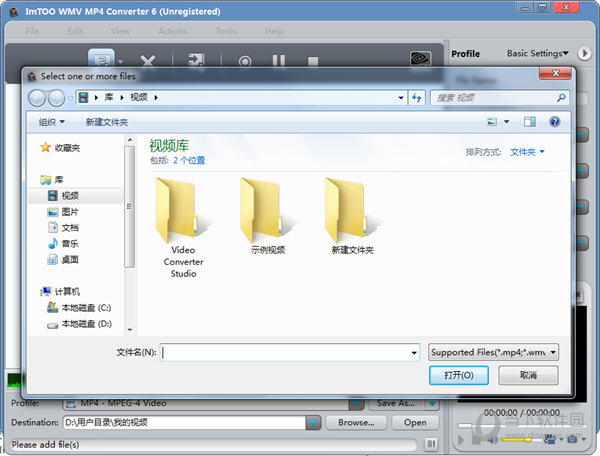Screen dimensions: 600x456
Task: Click the video library icon in address bar
Action: coord(83,98)
